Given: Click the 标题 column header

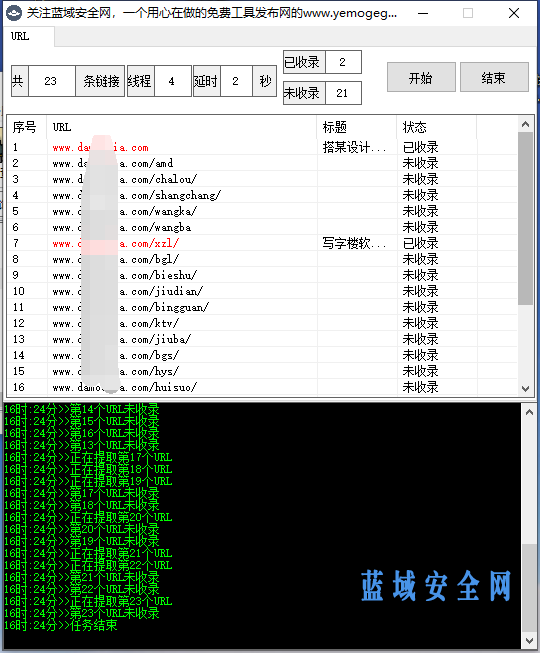Looking at the screenshot, I should 356,127.
